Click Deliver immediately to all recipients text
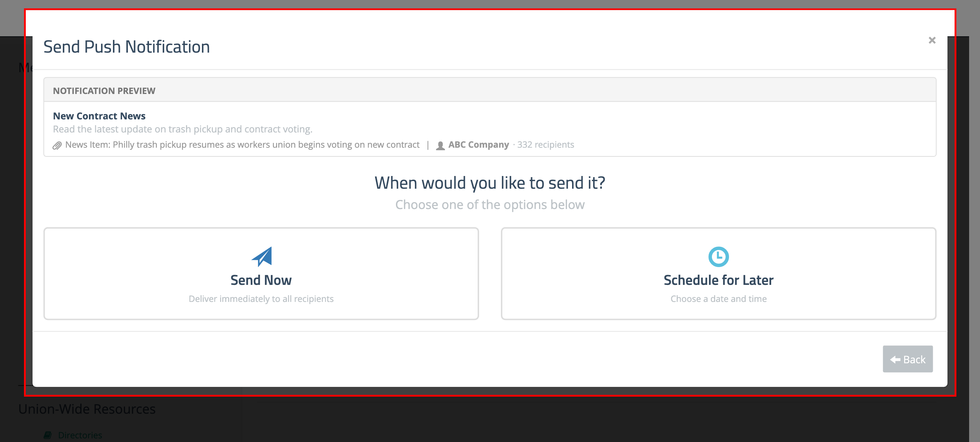This screenshot has height=442, width=980. [261, 299]
